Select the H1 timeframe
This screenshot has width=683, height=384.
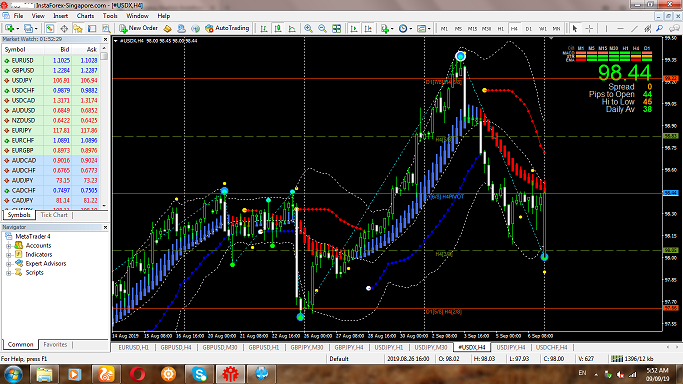[500, 28]
